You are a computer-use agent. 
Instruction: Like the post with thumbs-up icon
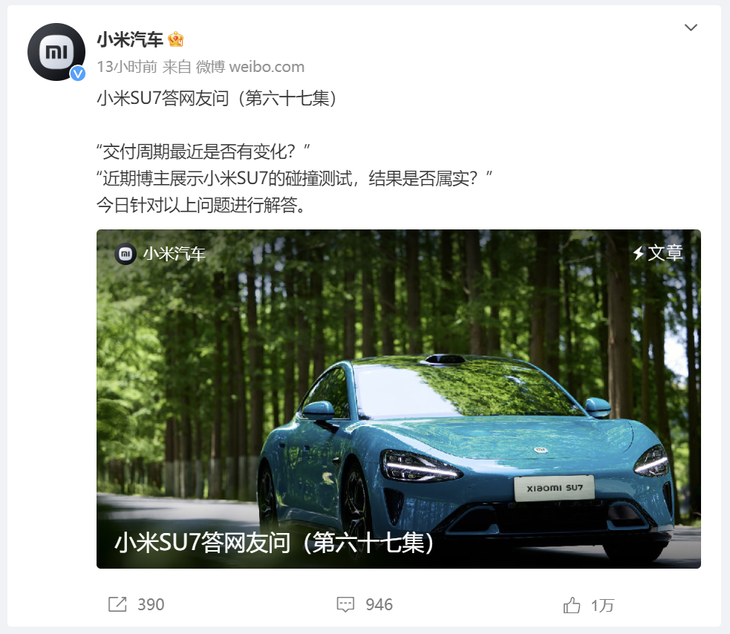[x=572, y=605]
